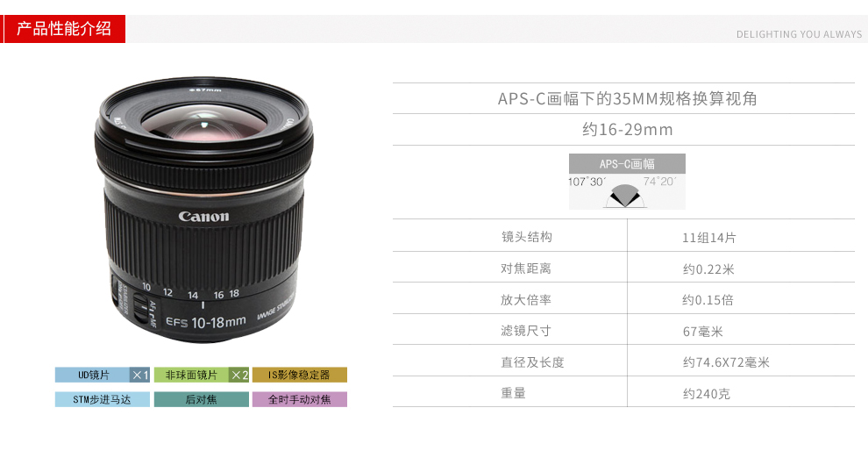Select the 对焦距离 row label
868x458 pixels.
pyautogui.click(x=526, y=268)
